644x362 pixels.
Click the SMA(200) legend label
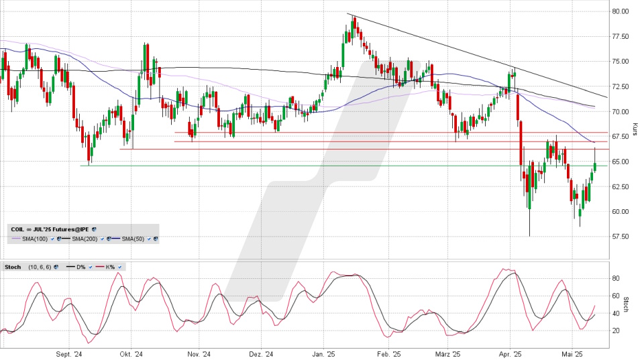(85, 239)
